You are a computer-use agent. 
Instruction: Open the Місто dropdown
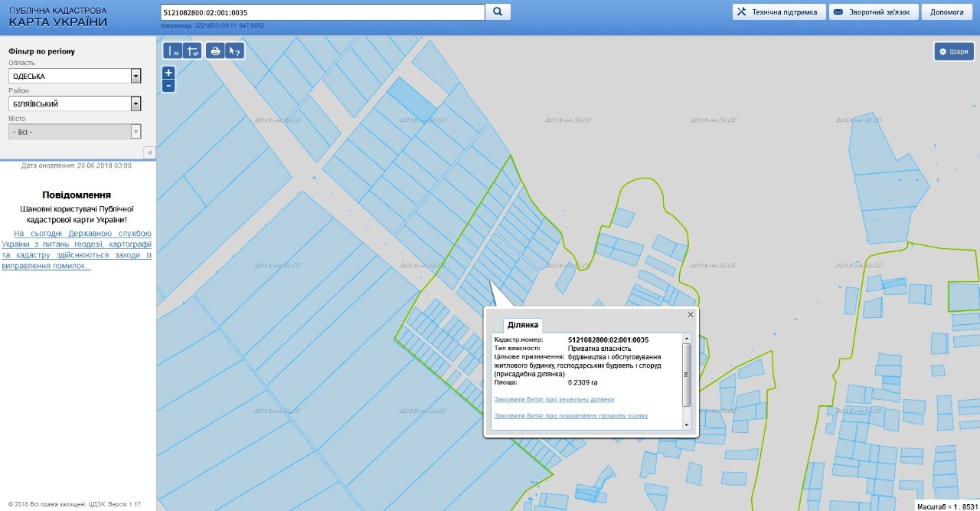coord(136,132)
